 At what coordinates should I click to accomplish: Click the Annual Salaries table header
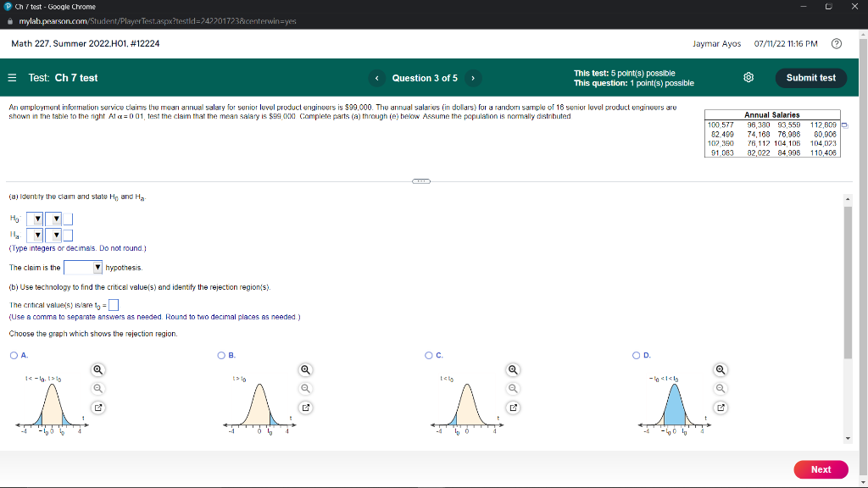771,115
